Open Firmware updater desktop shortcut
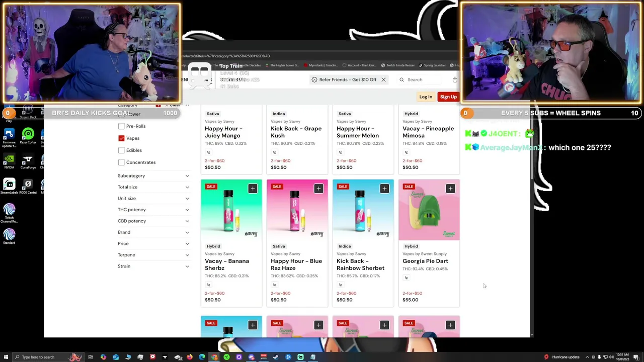The height and width of the screenshot is (362, 644). click(x=9, y=138)
